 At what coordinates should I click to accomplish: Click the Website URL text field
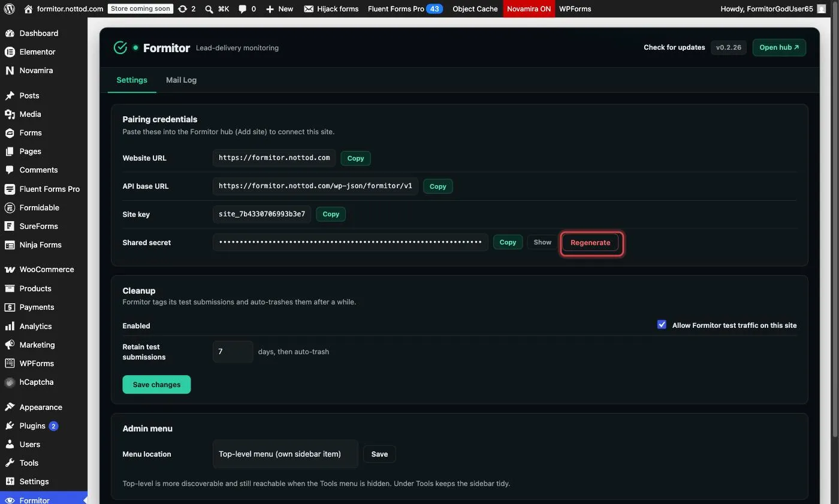pyautogui.click(x=274, y=158)
